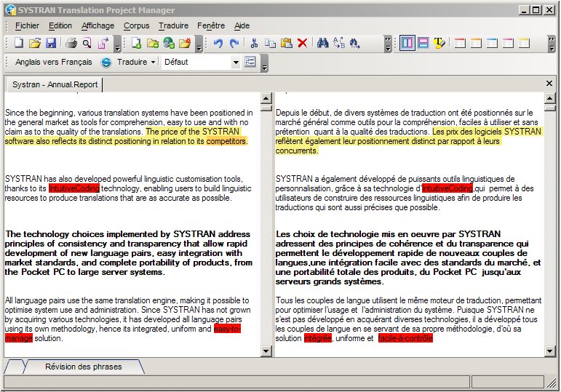Screen dimensions: 561x392
Task: Expand edit toolbar overflow chevron
Action: [389, 44]
